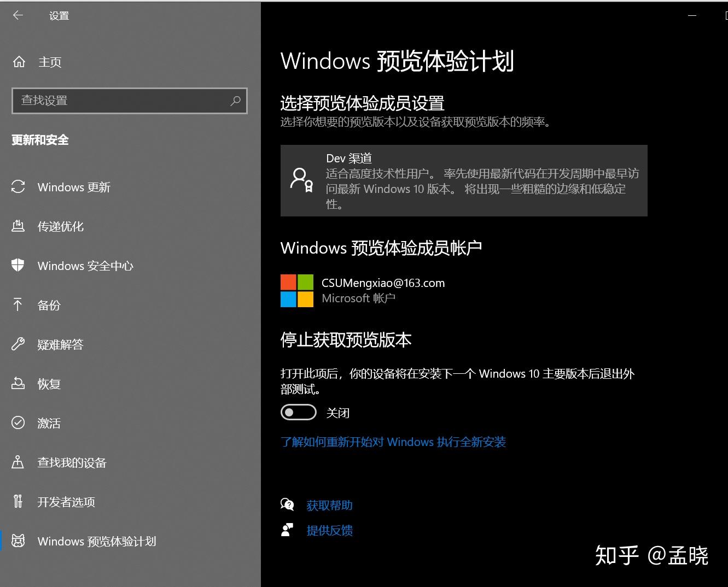Open the Windows 更新 page
This screenshot has width=728, height=587.
(x=74, y=187)
